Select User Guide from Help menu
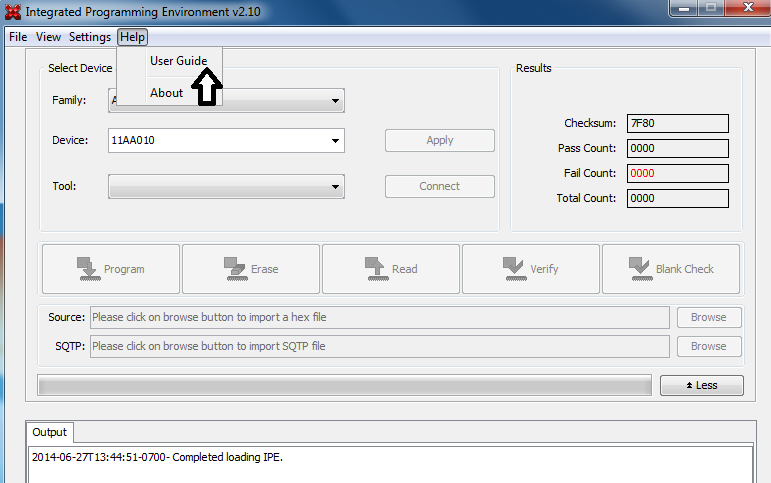The image size is (771, 483). [178, 61]
